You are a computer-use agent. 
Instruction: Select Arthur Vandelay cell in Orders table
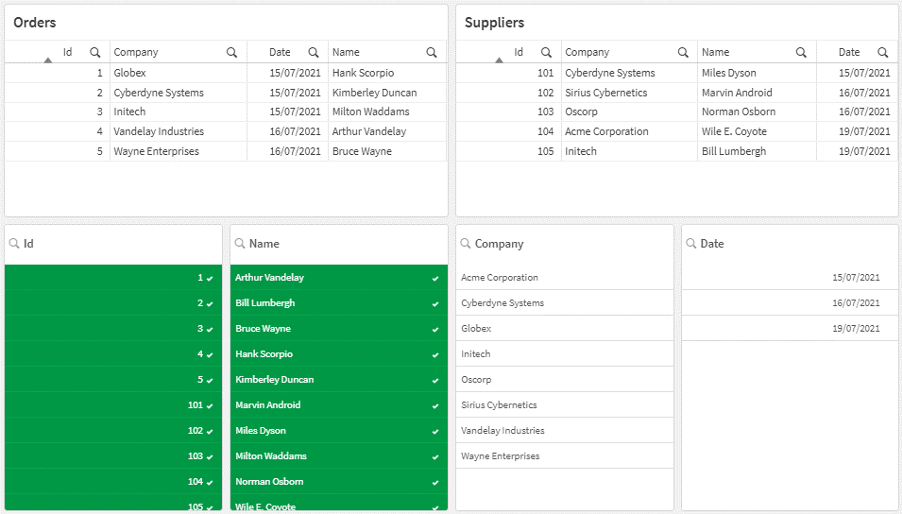click(x=387, y=131)
